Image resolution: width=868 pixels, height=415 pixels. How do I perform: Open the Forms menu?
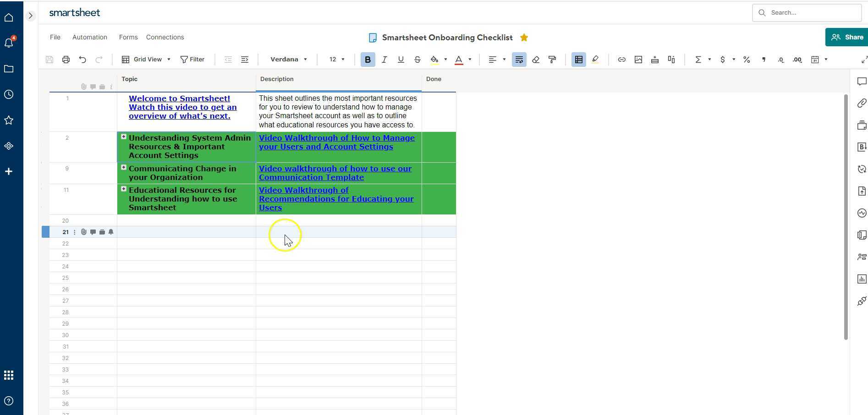click(x=128, y=37)
